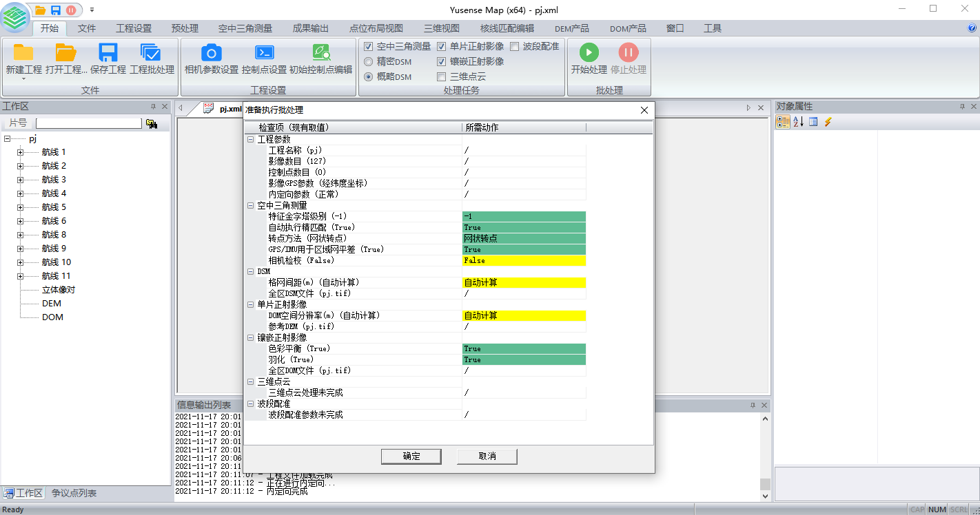This screenshot has height=515, width=980.
Task: Select the pj.xml document tab
Action: pos(231,109)
